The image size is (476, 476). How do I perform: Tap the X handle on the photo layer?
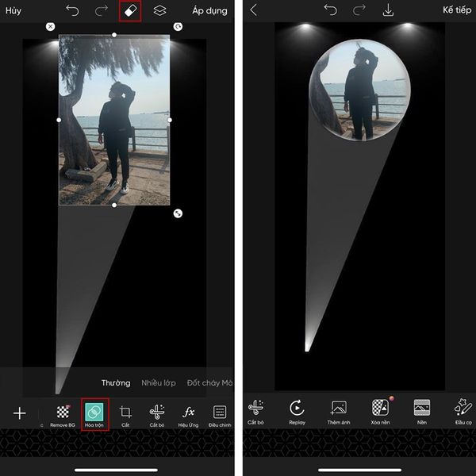[51, 26]
